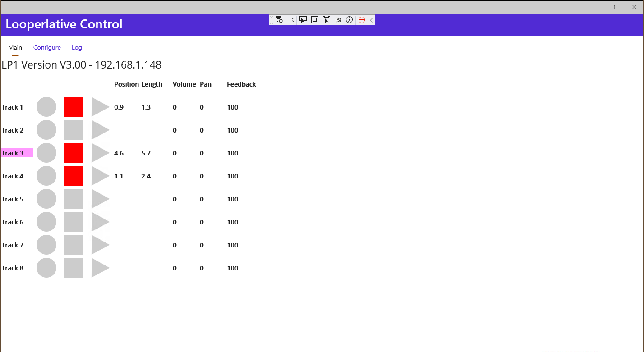Click the record circle for Track 8

(46, 268)
